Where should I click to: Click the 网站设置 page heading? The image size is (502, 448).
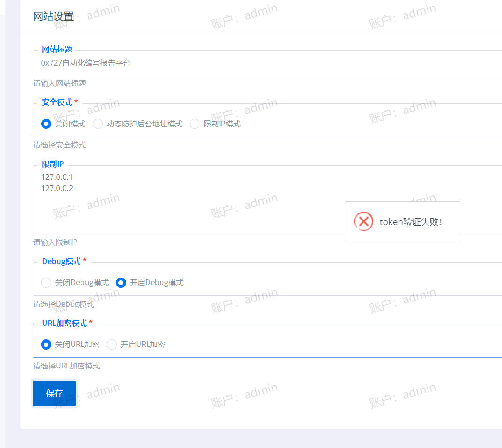point(52,15)
